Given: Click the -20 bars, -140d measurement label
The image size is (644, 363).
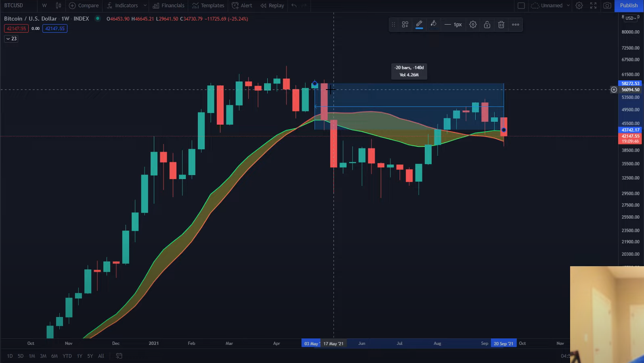Looking at the screenshot, I should coord(409,71).
